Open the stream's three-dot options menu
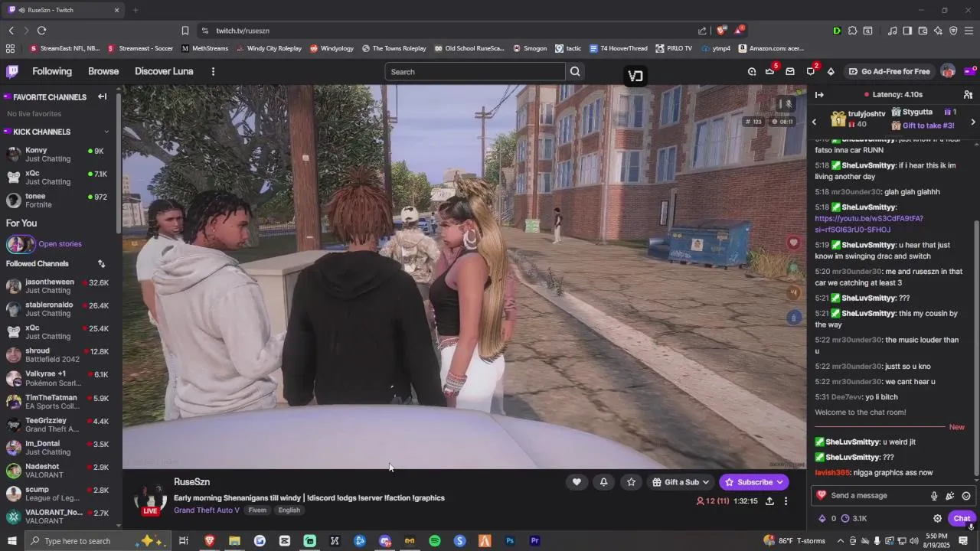The image size is (980, 551). (x=786, y=501)
